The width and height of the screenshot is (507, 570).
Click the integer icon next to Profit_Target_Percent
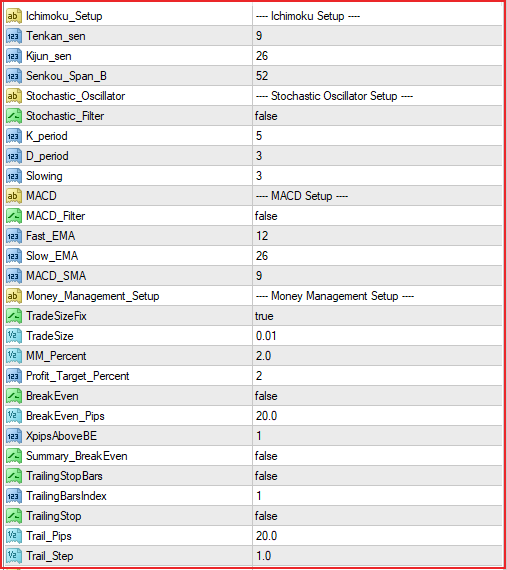pyautogui.click(x=14, y=376)
